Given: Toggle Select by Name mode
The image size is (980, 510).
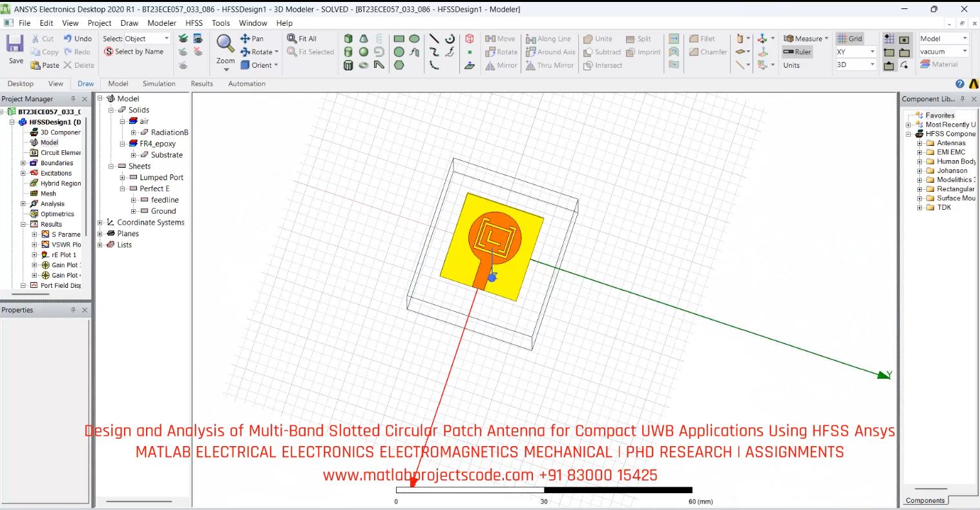Looking at the screenshot, I should pyautogui.click(x=134, y=52).
